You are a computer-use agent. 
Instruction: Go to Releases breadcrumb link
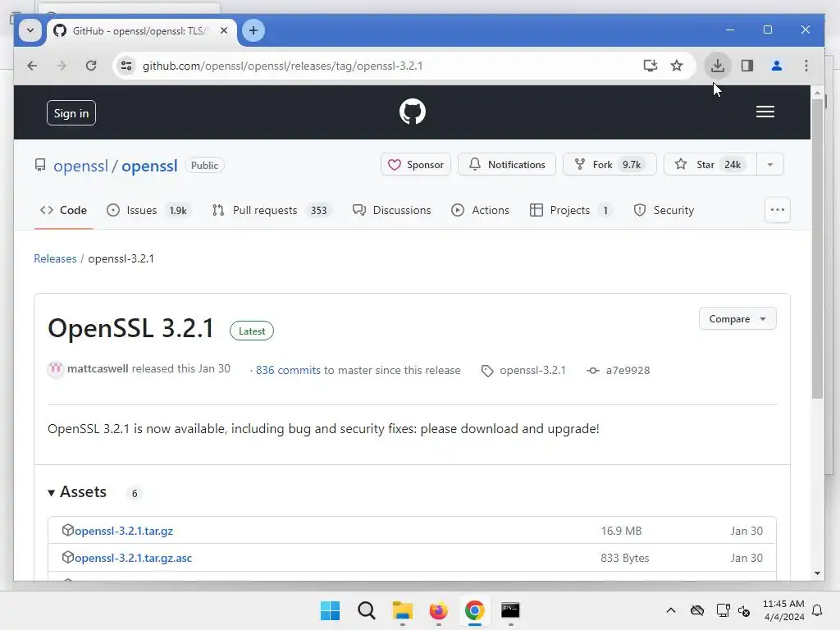[55, 258]
